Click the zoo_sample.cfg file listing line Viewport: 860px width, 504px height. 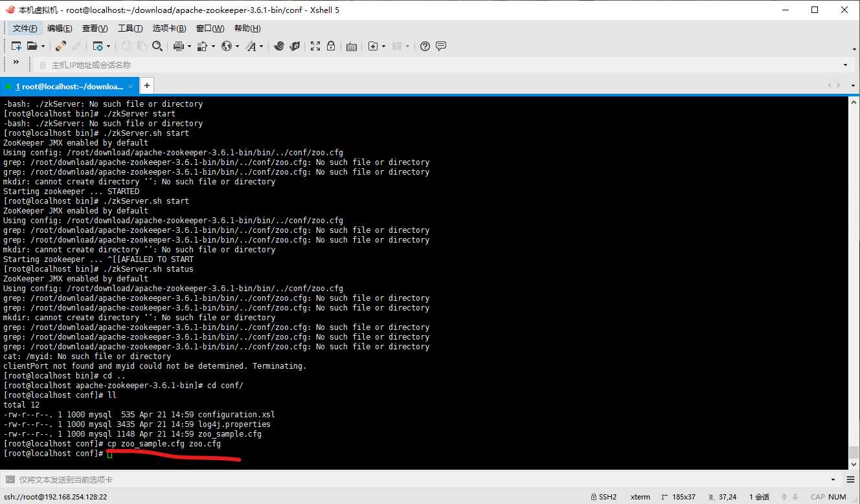pyautogui.click(x=132, y=434)
